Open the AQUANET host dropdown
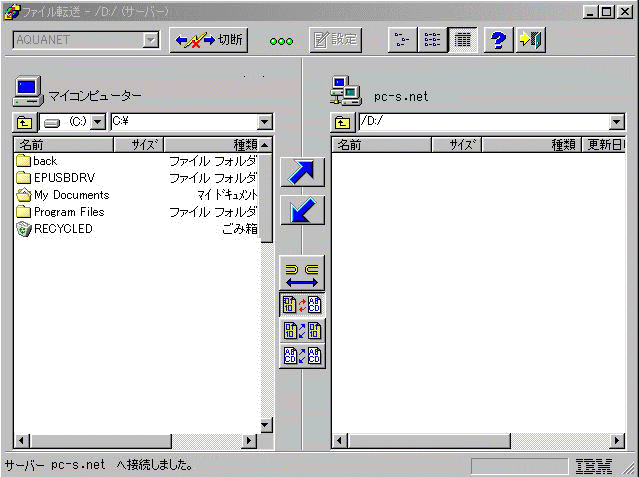Screen dimensions: 639x477 [x=151, y=40]
